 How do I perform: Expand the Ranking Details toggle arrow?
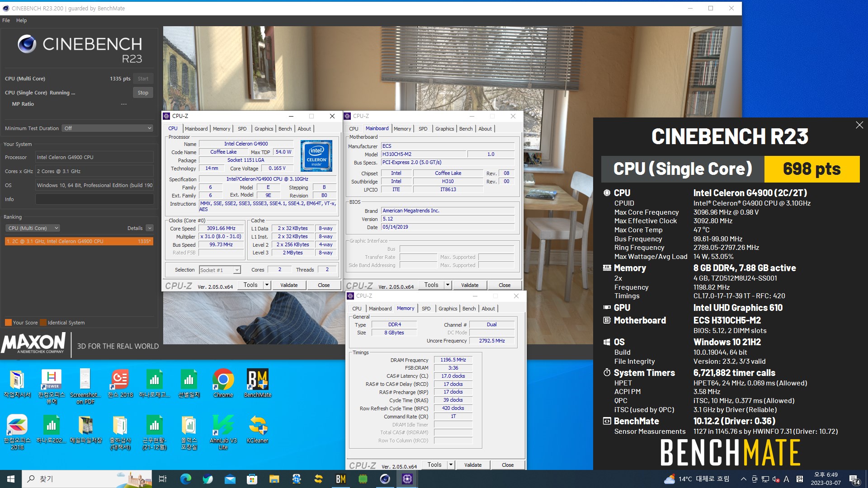[x=150, y=228]
